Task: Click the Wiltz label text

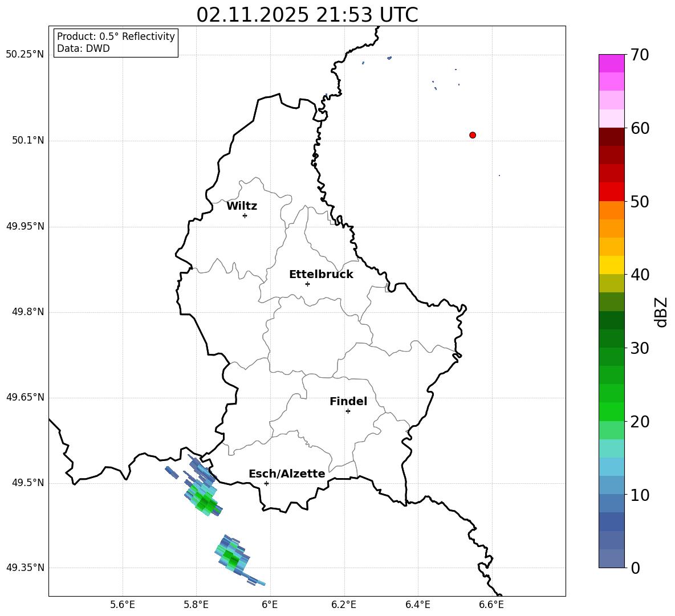Action: tap(242, 206)
